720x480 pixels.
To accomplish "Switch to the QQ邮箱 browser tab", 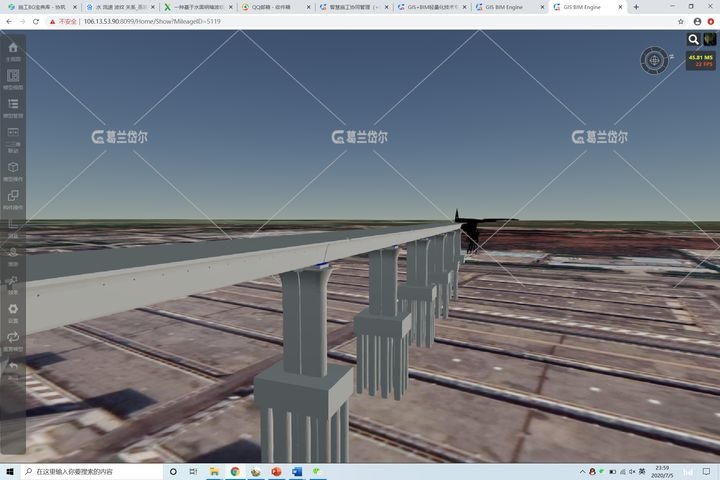I will (x=275, y=7).
